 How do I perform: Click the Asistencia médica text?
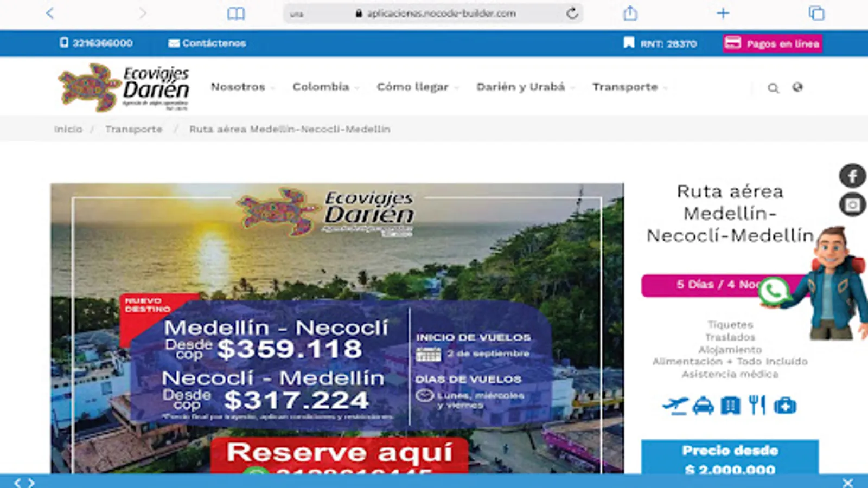pos(730,374)
